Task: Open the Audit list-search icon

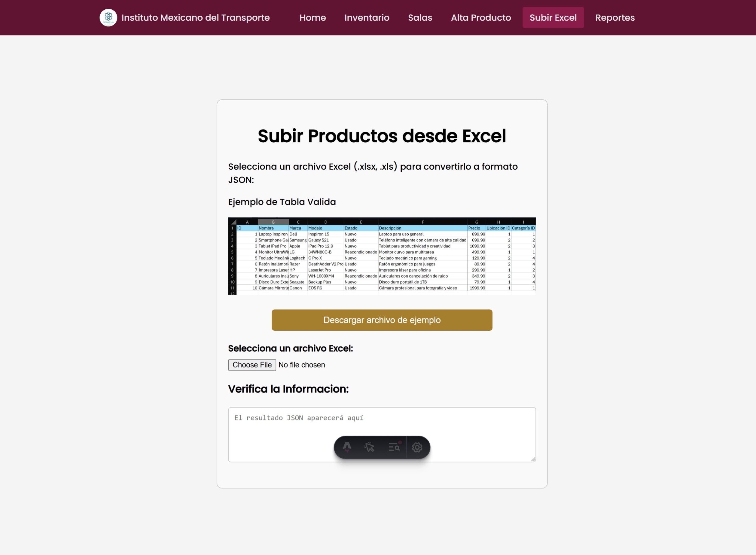Action: point(394,447)
